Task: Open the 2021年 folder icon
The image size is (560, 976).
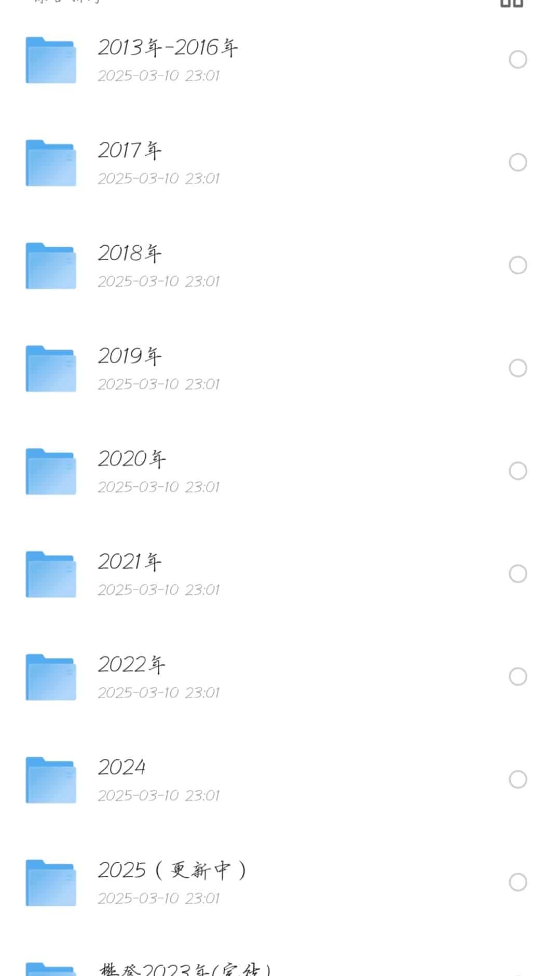Action: (x=51, y=574)
